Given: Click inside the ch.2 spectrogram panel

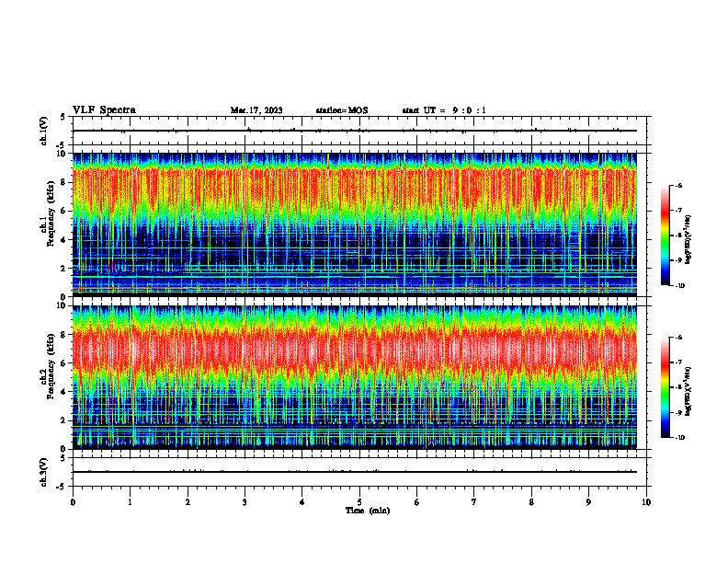Looking at the screenshot, I should point(354,377).
